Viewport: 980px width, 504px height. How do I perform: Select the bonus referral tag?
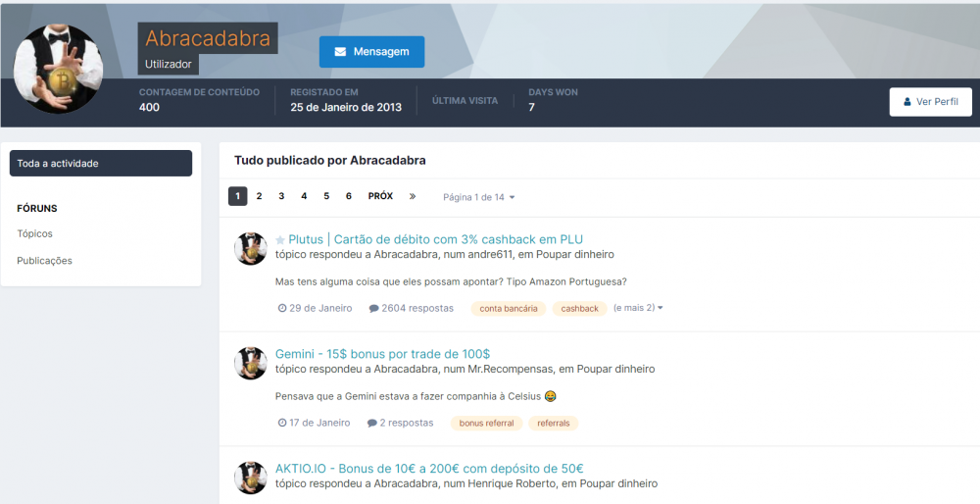tap(486, 424)
